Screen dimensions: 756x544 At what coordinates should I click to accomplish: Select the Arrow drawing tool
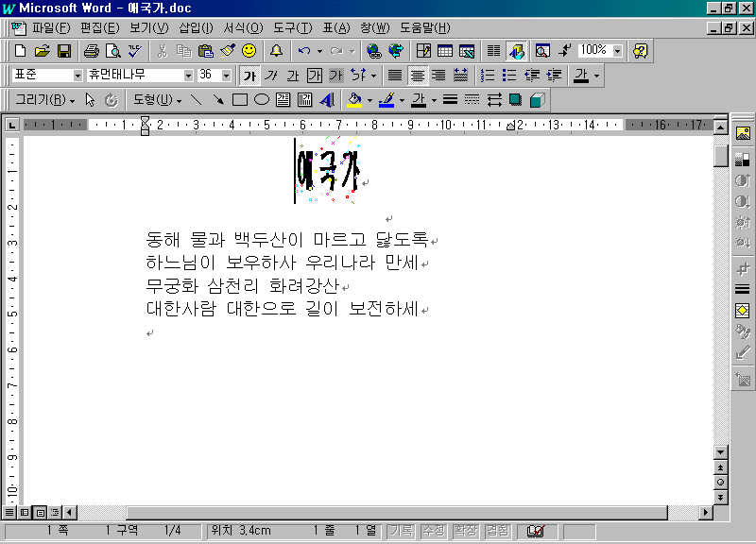click(218, 100)
